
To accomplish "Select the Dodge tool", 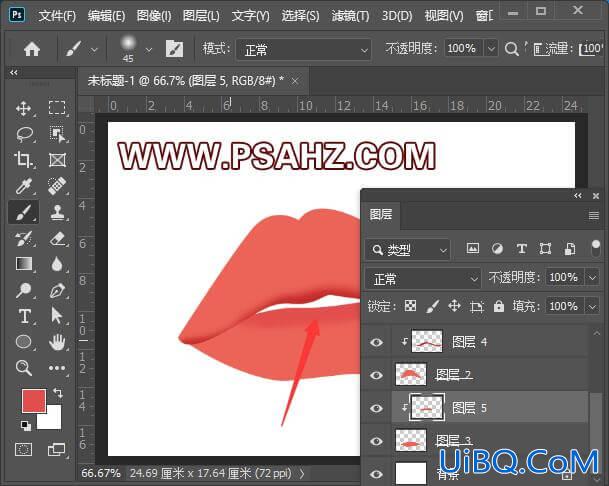I will pos(23,290).
